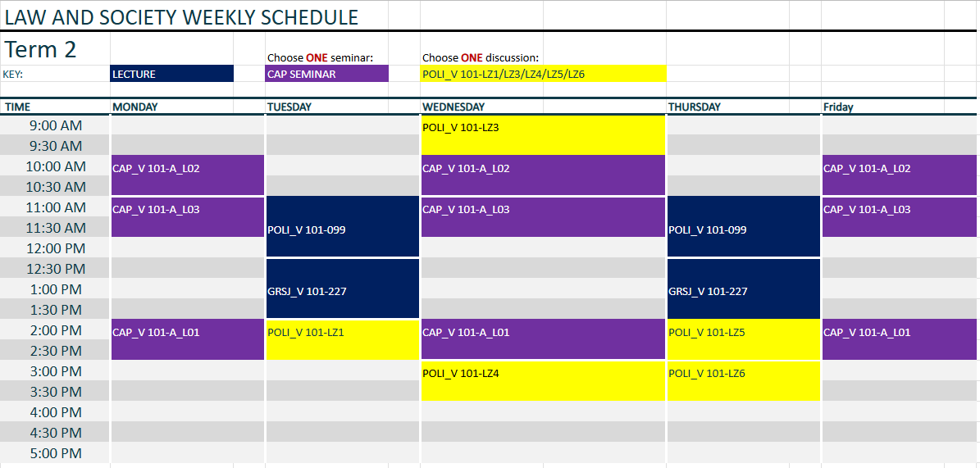
Task: Click the 5:00 PM time cell
Action: pyautogui.click(x=55, y=452)
